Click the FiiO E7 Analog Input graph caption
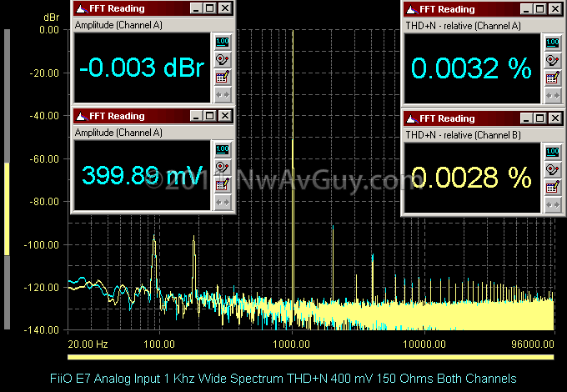 [x=283, y=379]
